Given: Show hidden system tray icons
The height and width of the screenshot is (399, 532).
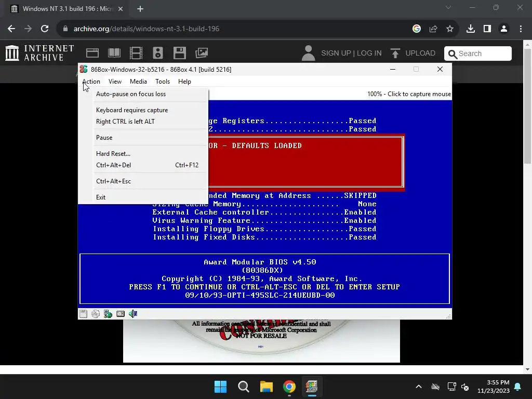Looking at the screenshot, I should click(x=419, y=387).
